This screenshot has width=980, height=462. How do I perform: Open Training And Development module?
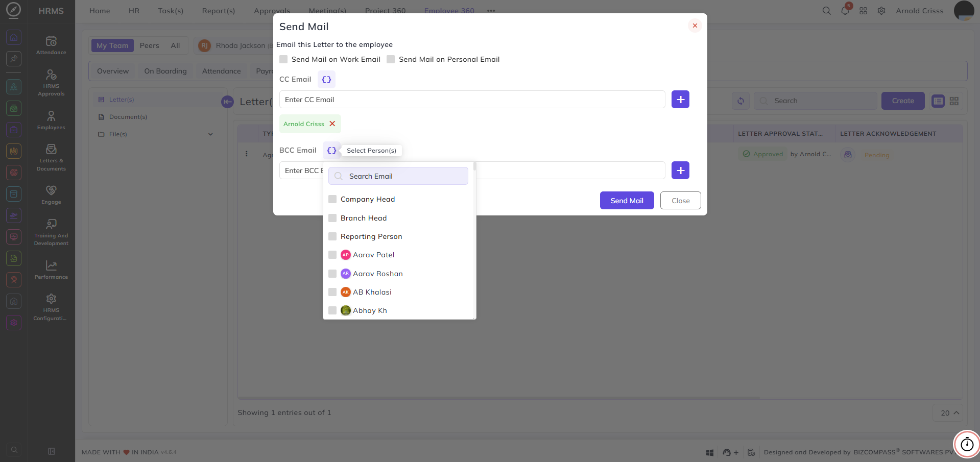(51, 232)
